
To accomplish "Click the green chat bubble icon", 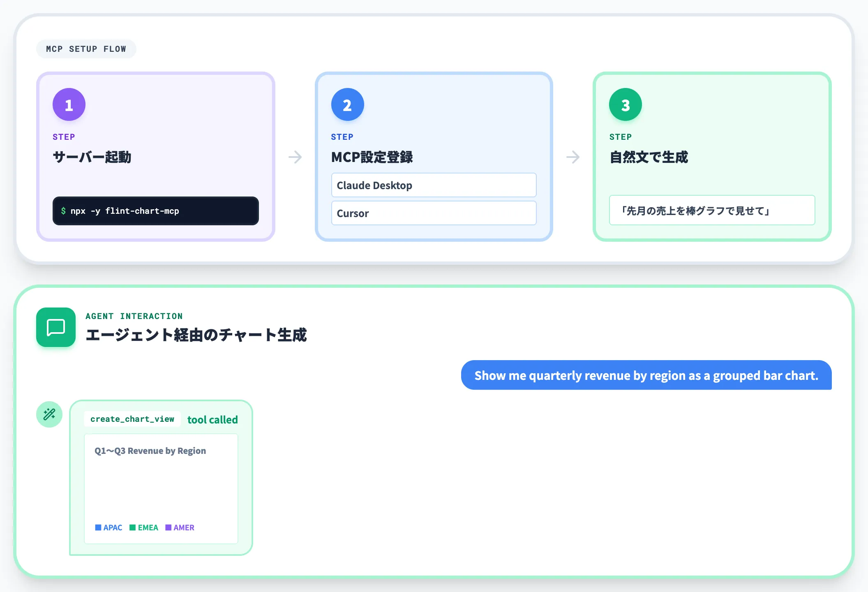I will point(56,327).
